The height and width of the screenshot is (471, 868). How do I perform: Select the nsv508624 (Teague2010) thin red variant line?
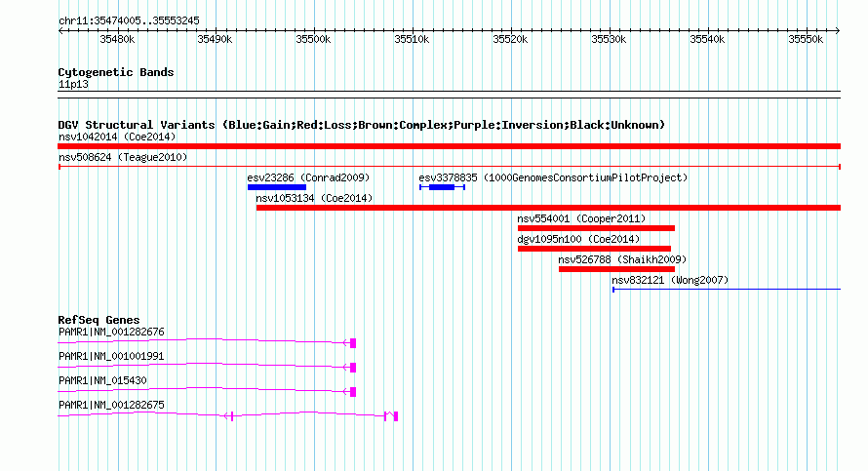pyautogui.click(x=449, y=167)
